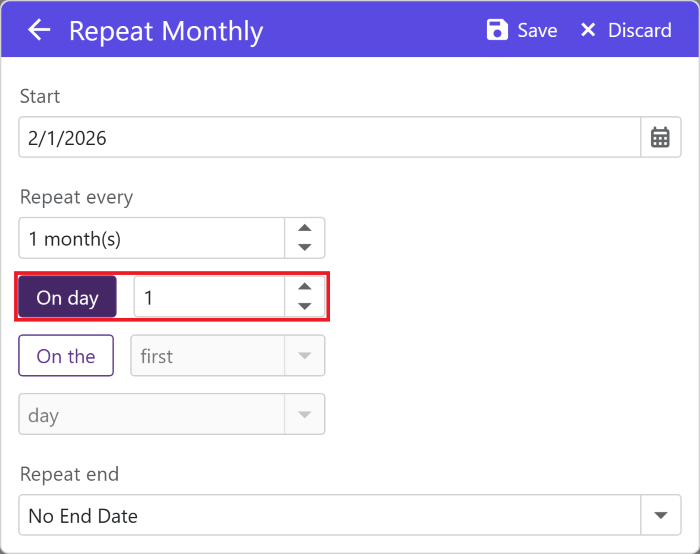Select the On day option
Image resolution: width=700 pixels, height=554 pixels.
pyautogui.click(x=67, y=297)
